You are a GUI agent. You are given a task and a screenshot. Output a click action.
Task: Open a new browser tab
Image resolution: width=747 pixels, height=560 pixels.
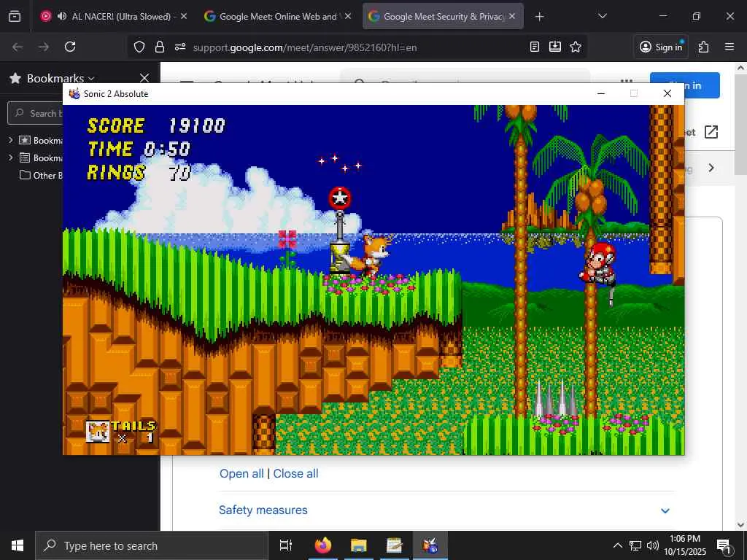(539, 17)
